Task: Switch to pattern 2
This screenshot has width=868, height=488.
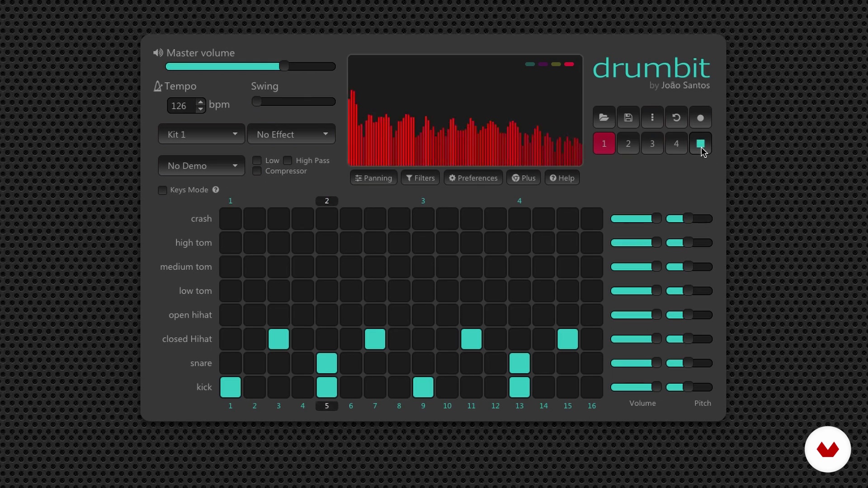Action: 628,144
